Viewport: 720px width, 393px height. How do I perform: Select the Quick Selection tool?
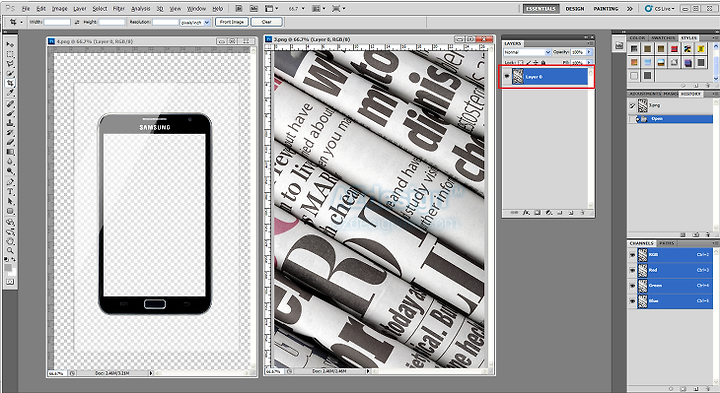click(10, 73)
